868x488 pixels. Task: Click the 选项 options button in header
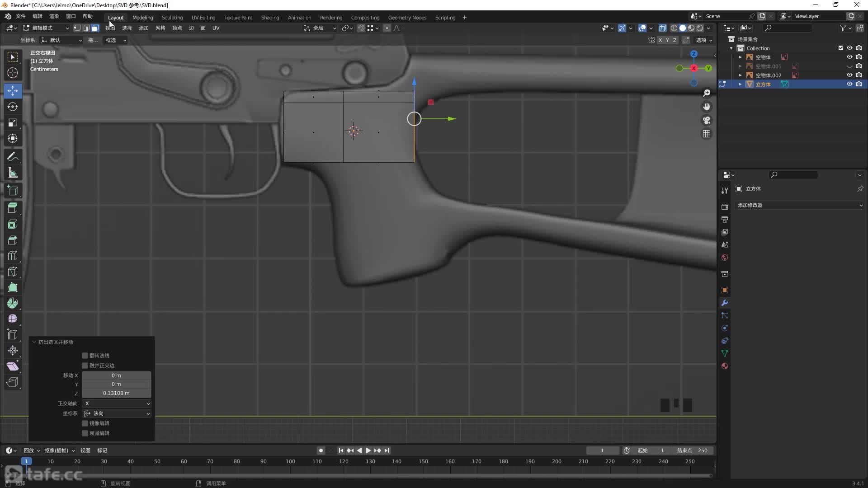pos(704,40)
